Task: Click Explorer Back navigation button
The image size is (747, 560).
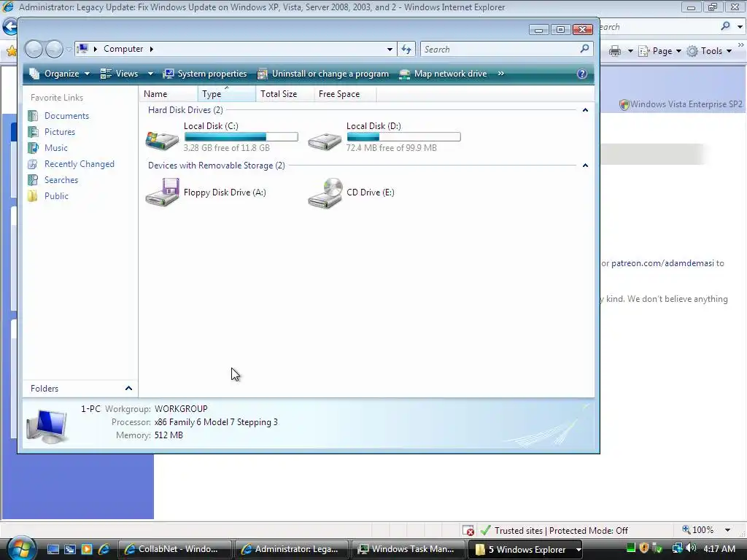Action: (34, 49)
